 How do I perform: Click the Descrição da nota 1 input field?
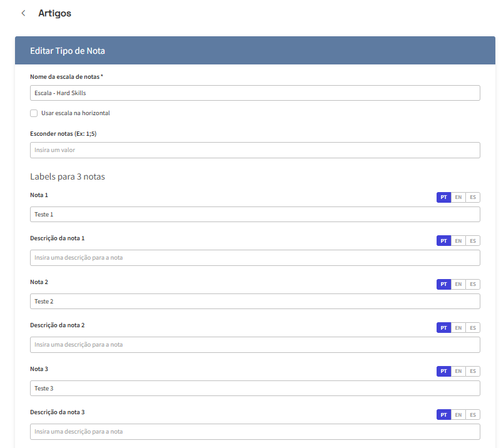(x=255, y=258)
